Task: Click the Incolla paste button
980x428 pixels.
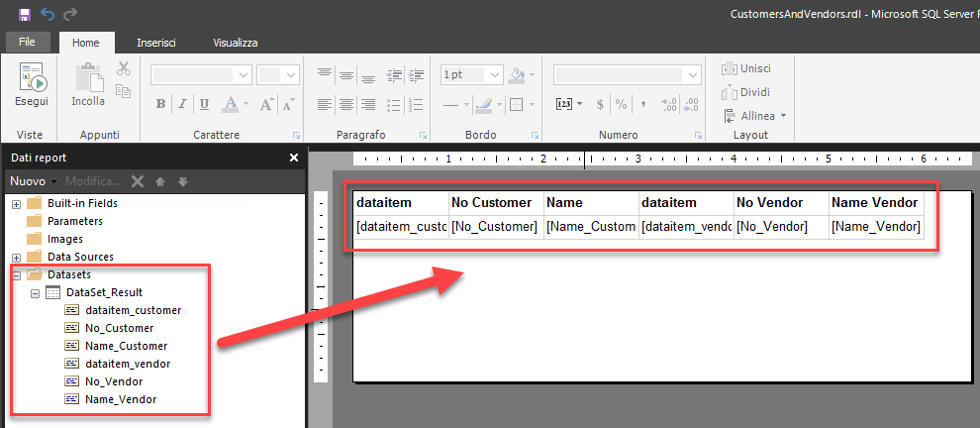Action: pyautogui.click(x=88, y=85)
